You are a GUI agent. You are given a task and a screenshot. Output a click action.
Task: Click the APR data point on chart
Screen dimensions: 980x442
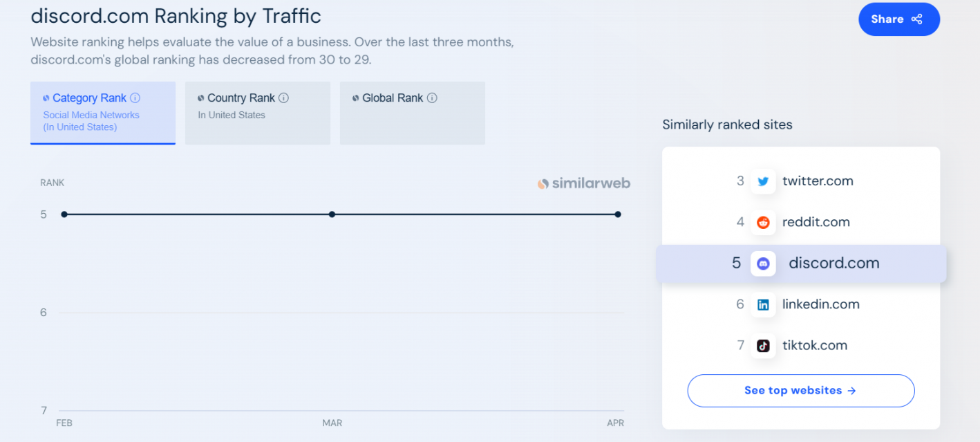(x=618, y=214)
